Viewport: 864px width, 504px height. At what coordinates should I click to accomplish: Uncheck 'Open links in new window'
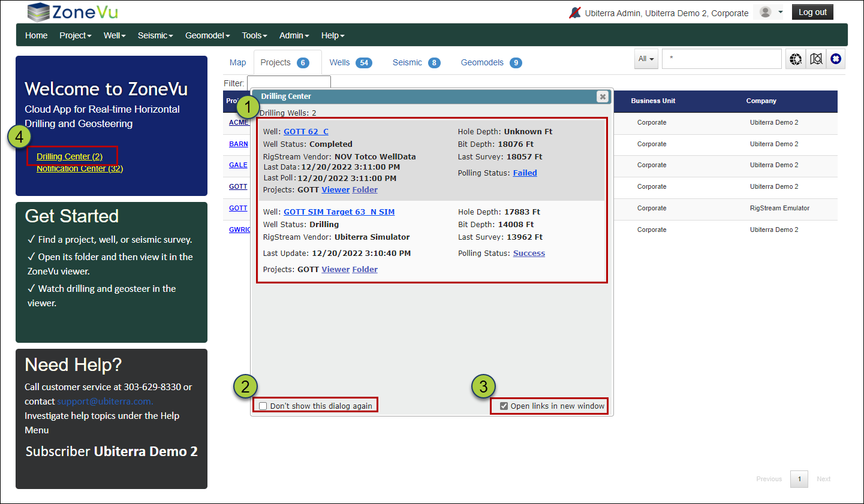point(504,406)
